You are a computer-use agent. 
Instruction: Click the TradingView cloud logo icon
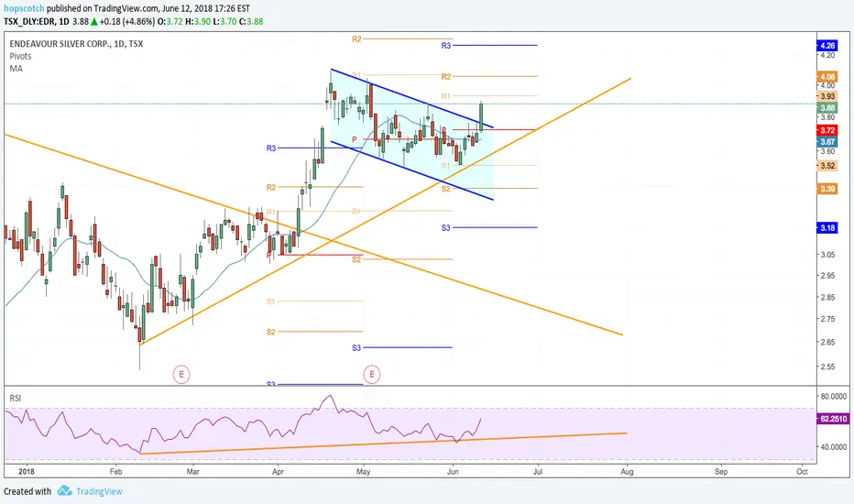pyautogui.click(x=64, y=490)
